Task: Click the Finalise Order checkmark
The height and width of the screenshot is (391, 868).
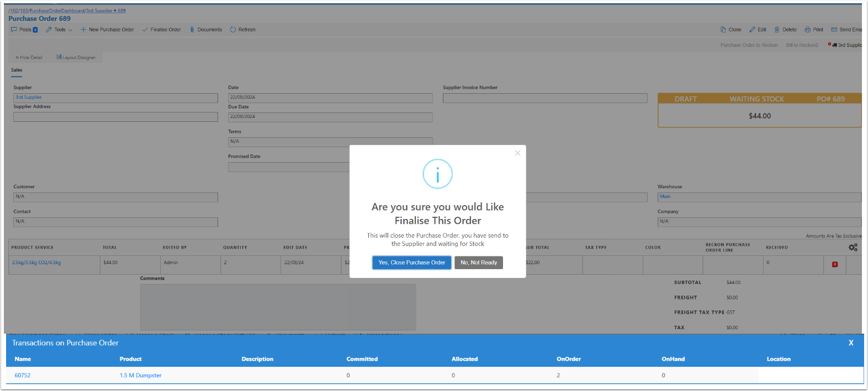Action: (x=145, y=30)
